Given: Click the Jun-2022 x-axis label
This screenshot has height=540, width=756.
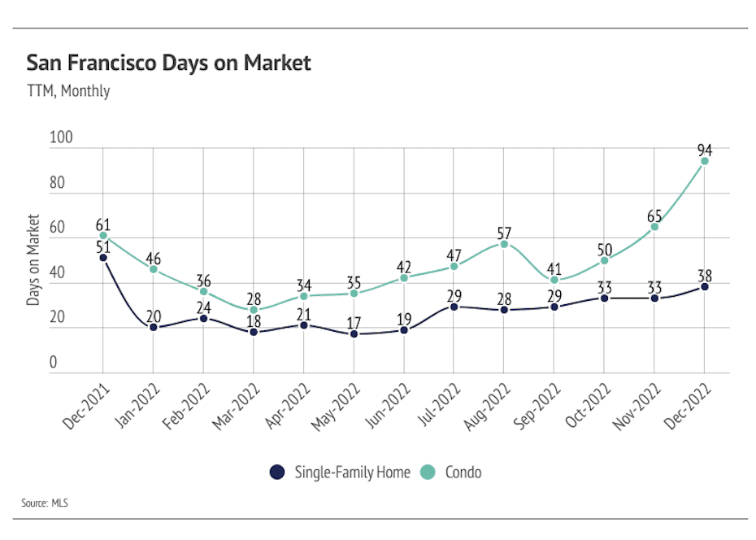Looking at the screenshot, I should (x=387, y=406).
